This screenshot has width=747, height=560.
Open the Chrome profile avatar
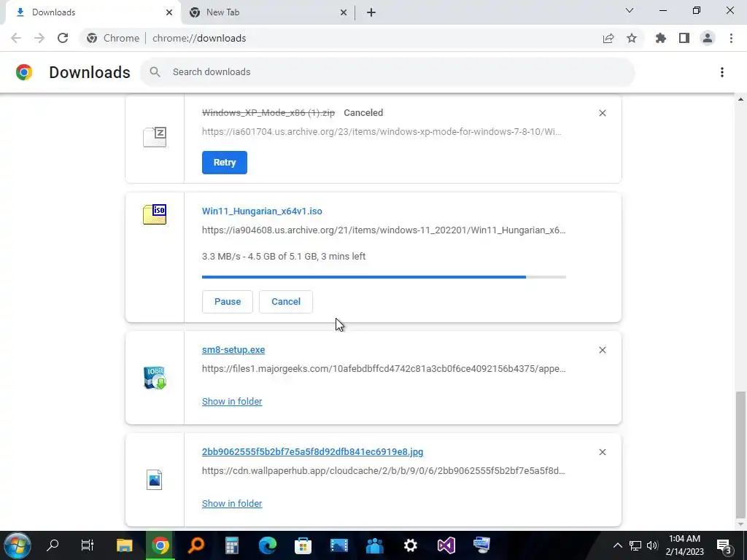pos(708,38)
